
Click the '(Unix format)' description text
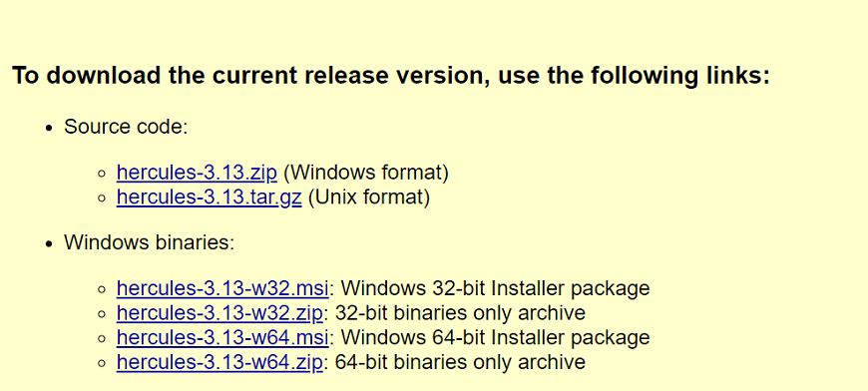pos(369,197)
